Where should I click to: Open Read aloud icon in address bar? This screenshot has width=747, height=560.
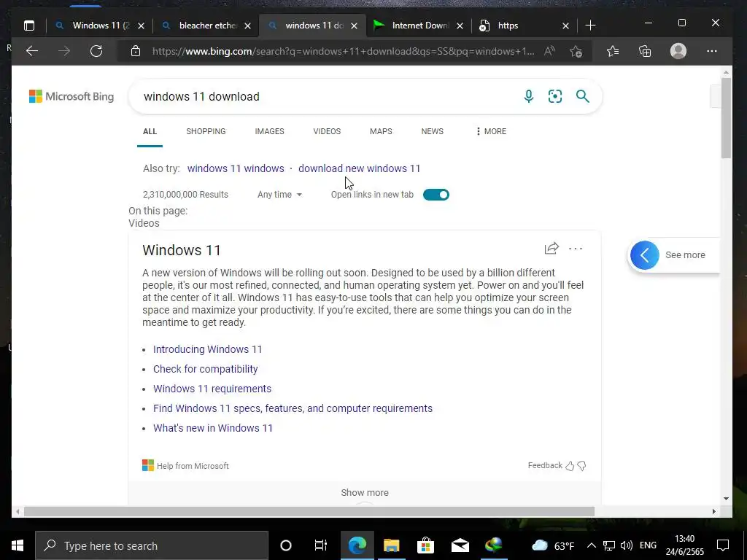[x=549, y=51]
